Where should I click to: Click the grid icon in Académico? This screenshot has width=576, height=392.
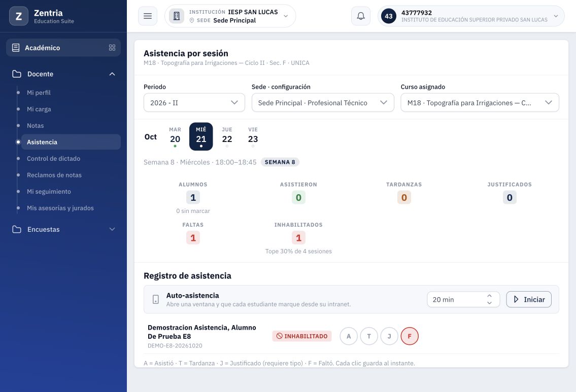(x=112, y=48)
